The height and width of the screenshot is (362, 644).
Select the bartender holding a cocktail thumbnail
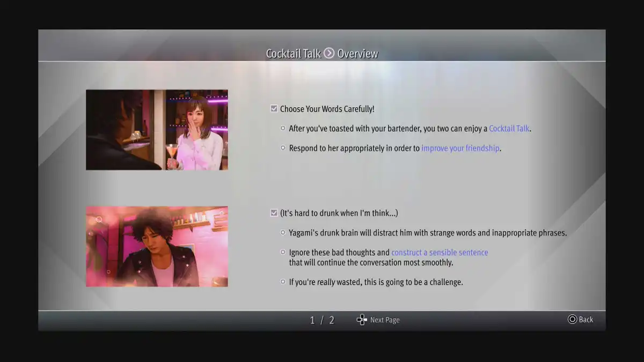[157, 130]
